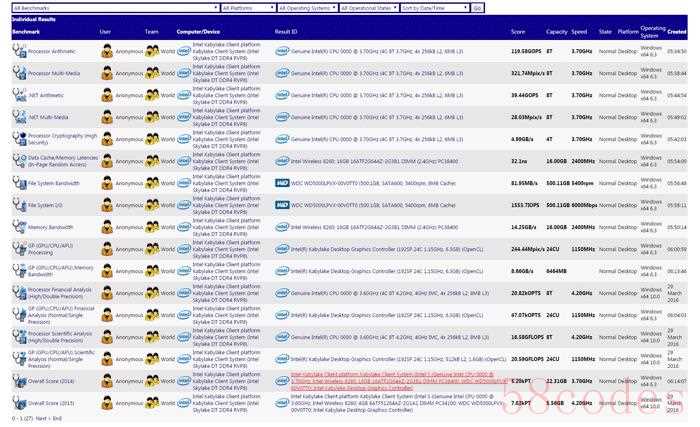
Task: Click the Anonymous user avatar in Overall Score (2015) row
Action: (x=107, y=403)
